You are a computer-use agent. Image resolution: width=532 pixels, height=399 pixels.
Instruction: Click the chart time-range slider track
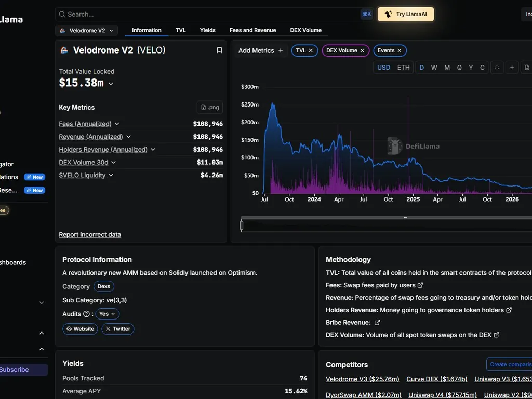[387, 225]
